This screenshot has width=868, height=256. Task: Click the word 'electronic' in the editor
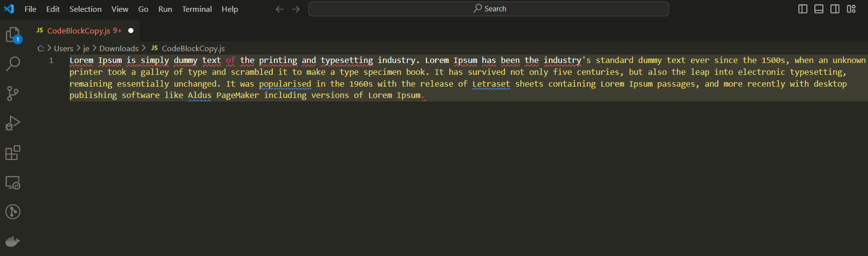(761, 72)
